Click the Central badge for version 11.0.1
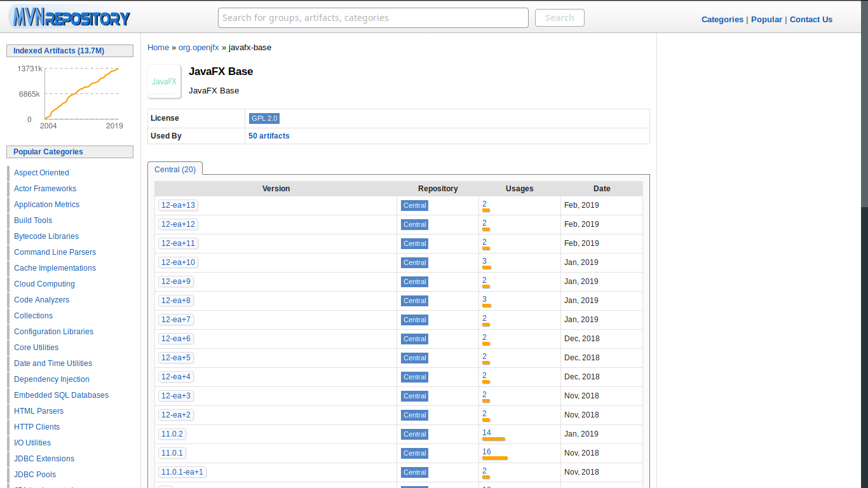The image size is (868, 488). (414, 453)
